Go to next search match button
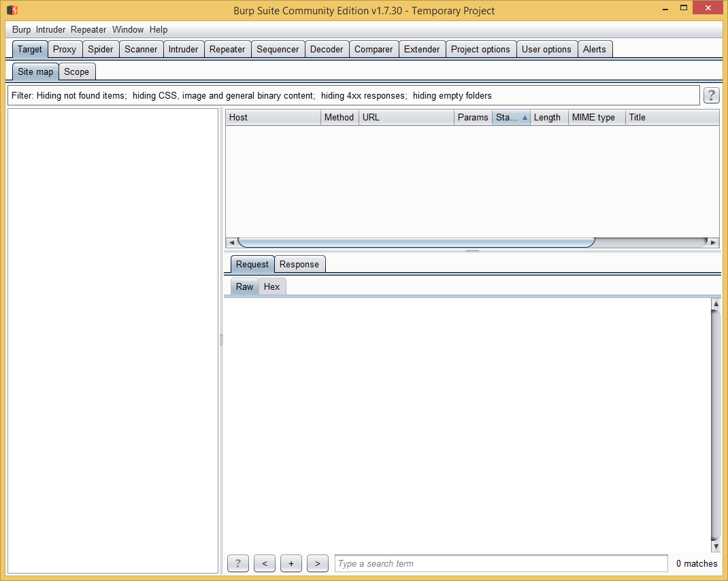Image resolution: width=728 pixels, height=581 pixels. point(318,563)
